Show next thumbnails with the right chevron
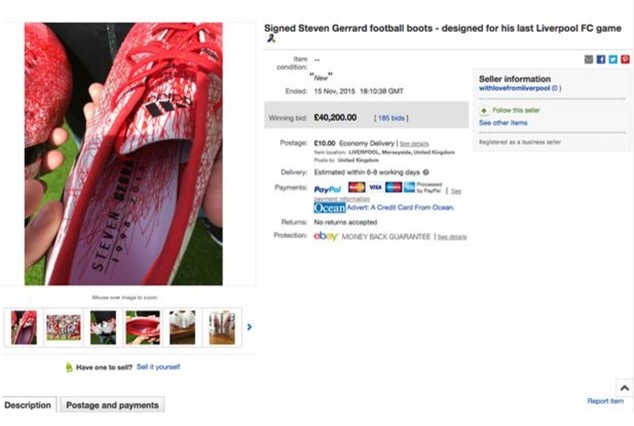634x426 pixels. point(249,327)
